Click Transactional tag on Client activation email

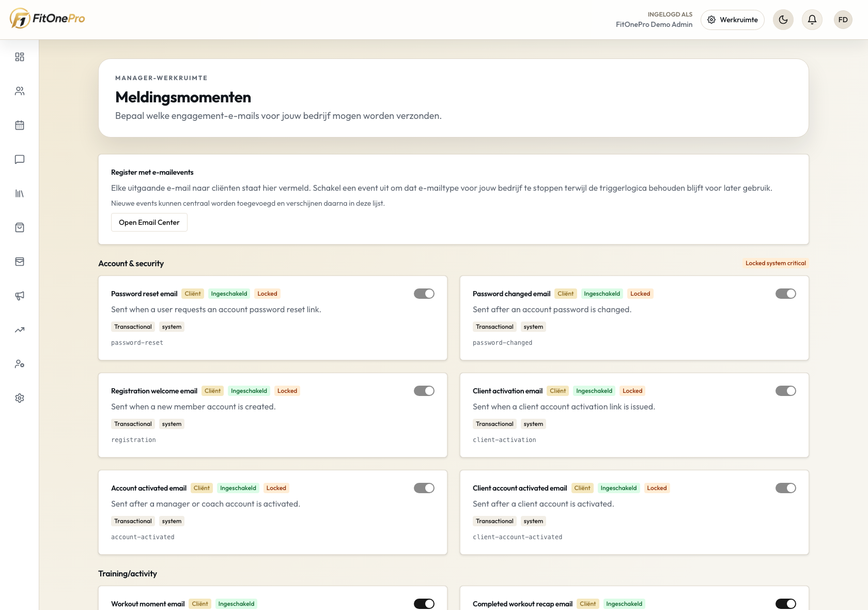494,424
